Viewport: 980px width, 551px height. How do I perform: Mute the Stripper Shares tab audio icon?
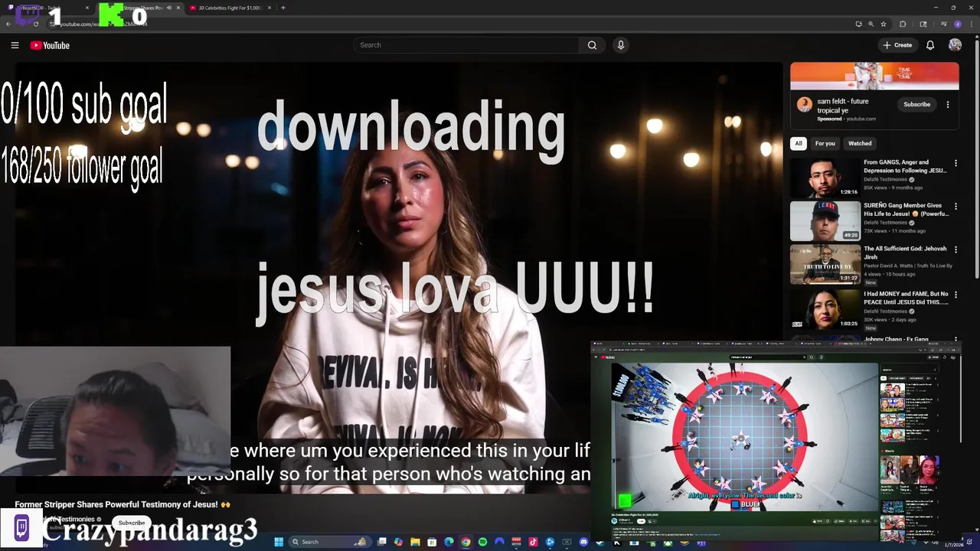tap(168, 8)
